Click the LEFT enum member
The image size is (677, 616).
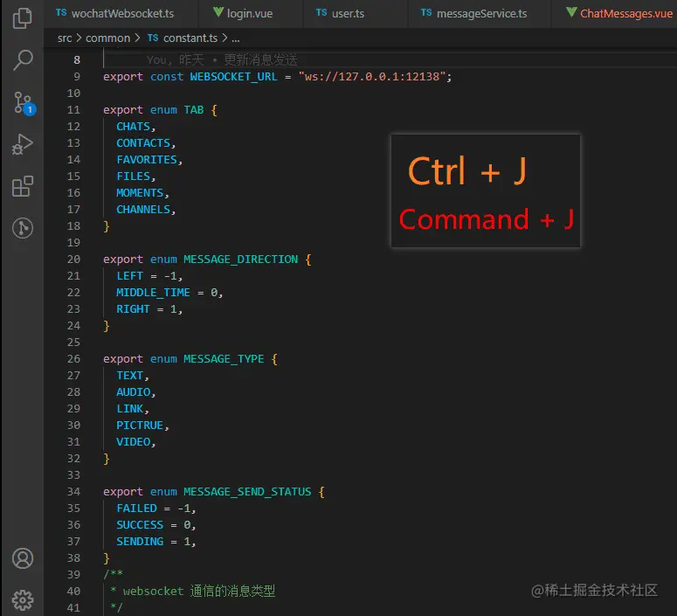(129, 276)
